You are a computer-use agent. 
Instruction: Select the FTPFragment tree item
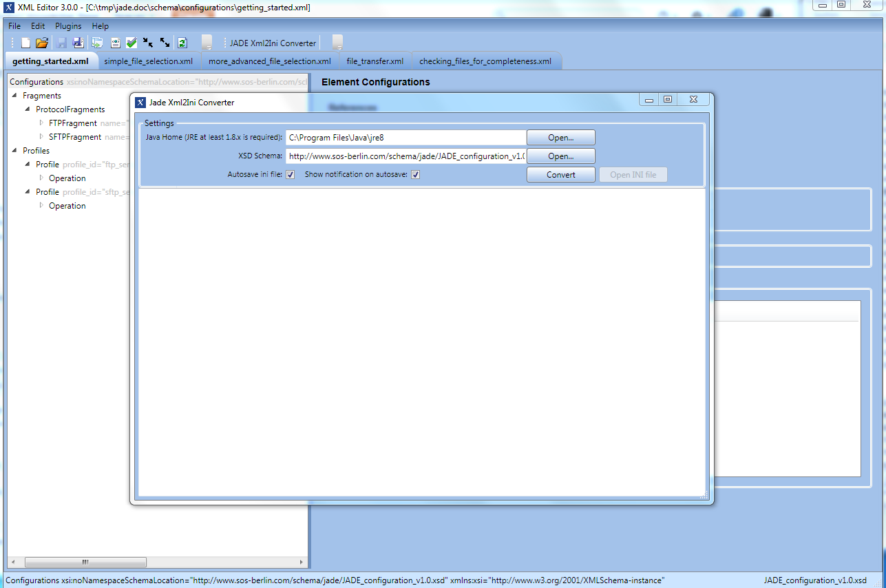pos(73,123)
